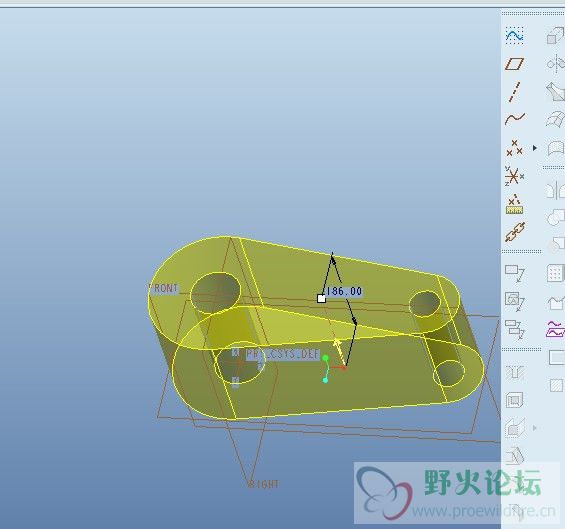The height and width of the screenshot is (529, 565).
Task: Select the Datum Point tool
Action: point(514,148)
